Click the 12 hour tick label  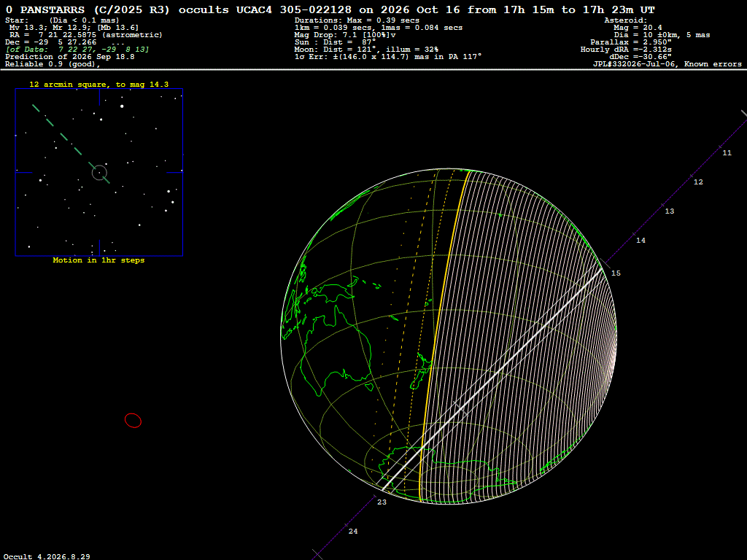pos(698,182)
